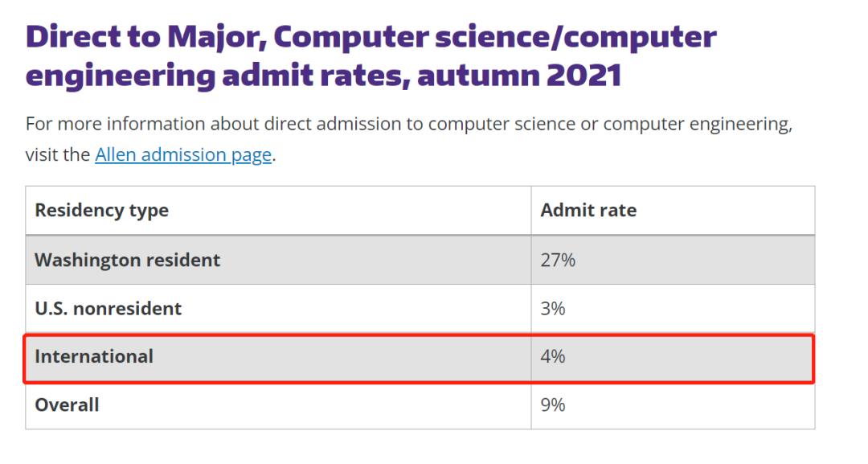Click "engineering admit rates" in the heading

[215, 75]
